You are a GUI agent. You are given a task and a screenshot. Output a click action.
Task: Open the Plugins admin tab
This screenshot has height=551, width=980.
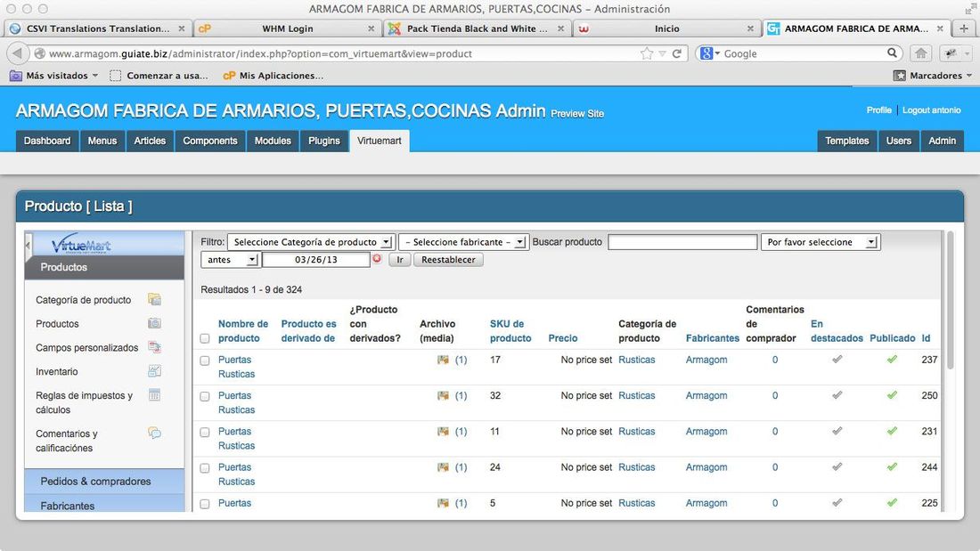[x=323, y=141]
